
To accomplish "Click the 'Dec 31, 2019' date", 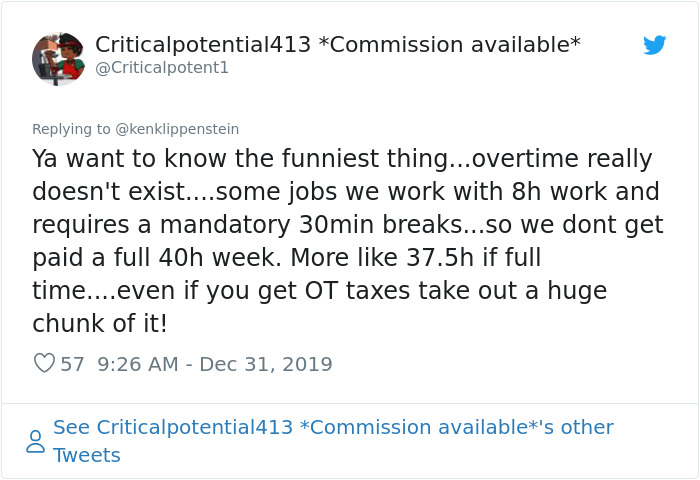I will 266,364.
